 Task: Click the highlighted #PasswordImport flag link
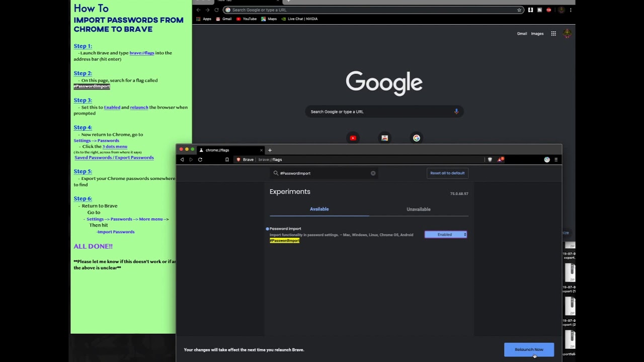tap(284, 240)
